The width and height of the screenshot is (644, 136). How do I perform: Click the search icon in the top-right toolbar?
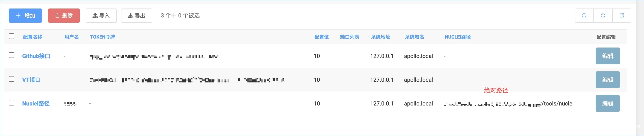pos(584,15)
